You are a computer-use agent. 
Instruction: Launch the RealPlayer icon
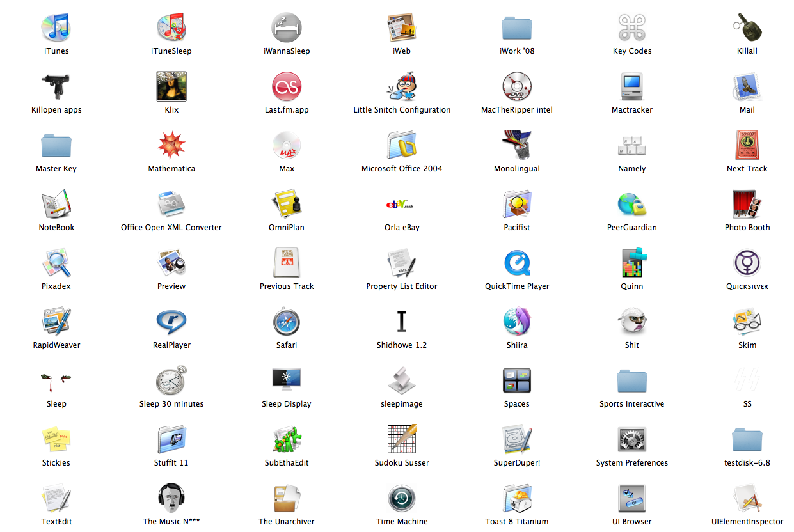pos(171,321)
